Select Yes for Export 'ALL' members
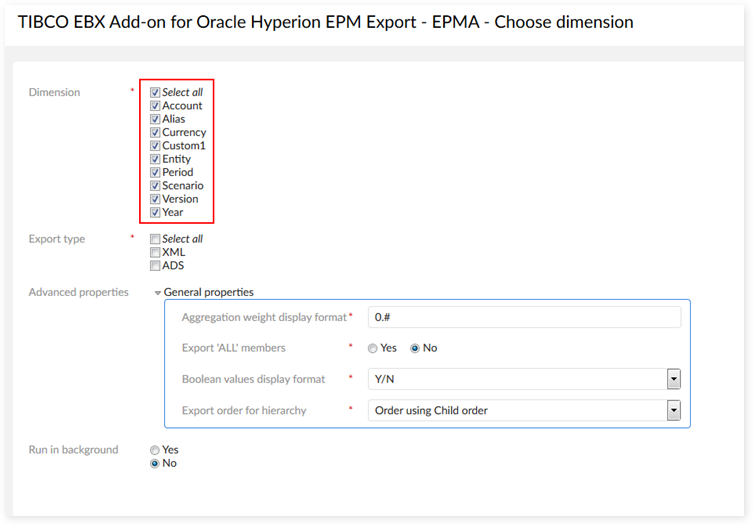The image size is (753, 525). pyautogui.click(x=373, y=348)
